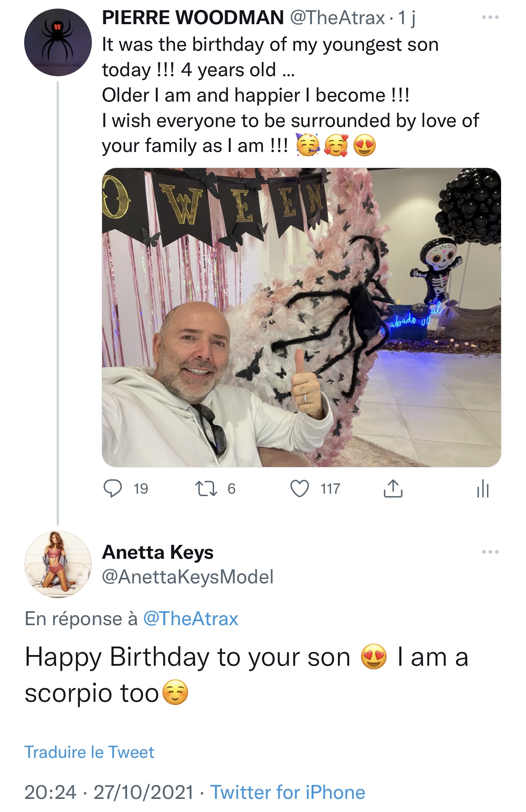Open the spider profile avatar
Viewport: 526px width, 812px height.
pos(58,42)
